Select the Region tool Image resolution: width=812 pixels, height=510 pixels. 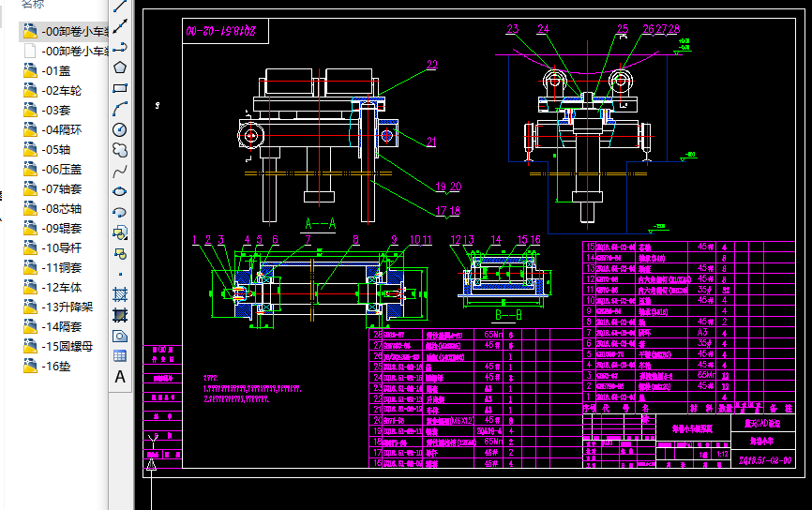click(x=120, y=336)
